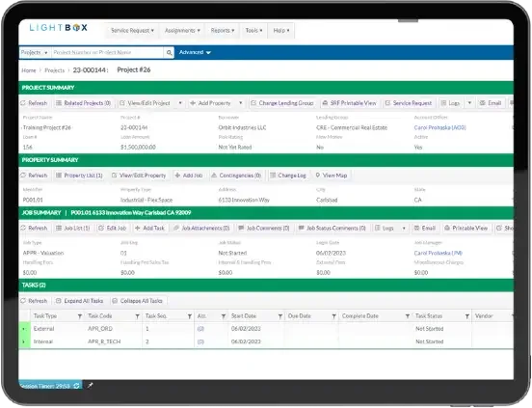Screen dimensions: 532x408
Task: Click the magnifier search icon
Action: pyautogui.click(x=169, y=53)
